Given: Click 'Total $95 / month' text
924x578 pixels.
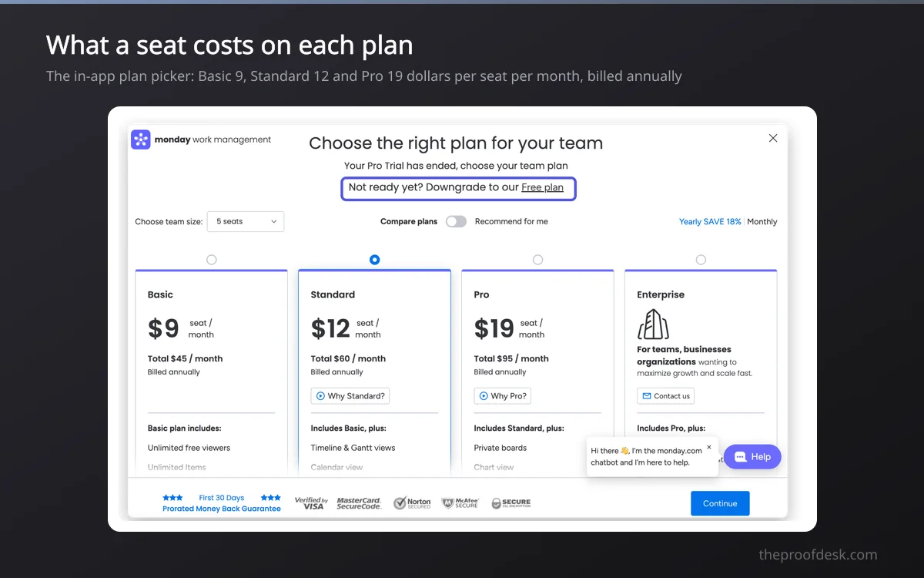Looking at the screenshot, I should point(511,358).
